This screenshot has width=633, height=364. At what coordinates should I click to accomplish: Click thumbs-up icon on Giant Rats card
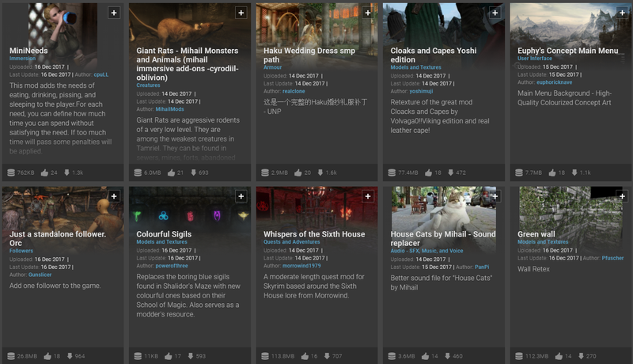pos(171,173)
